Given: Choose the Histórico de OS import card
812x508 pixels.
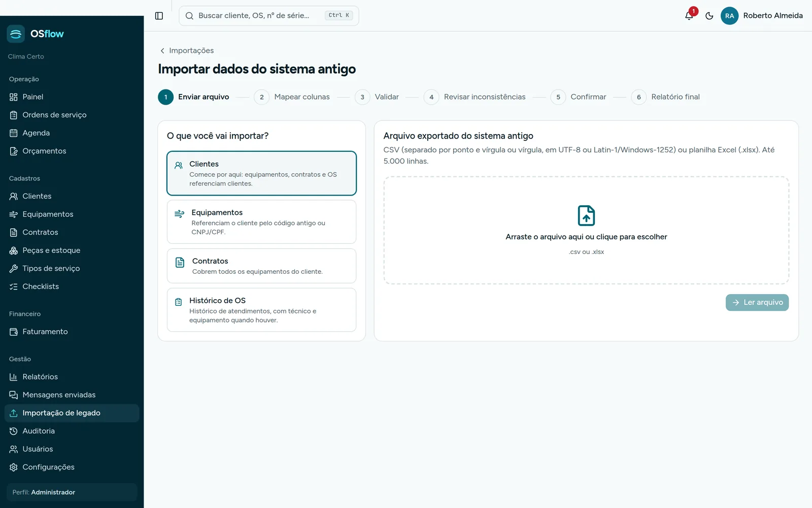Looking at the screenshot, I should (261, 310).
